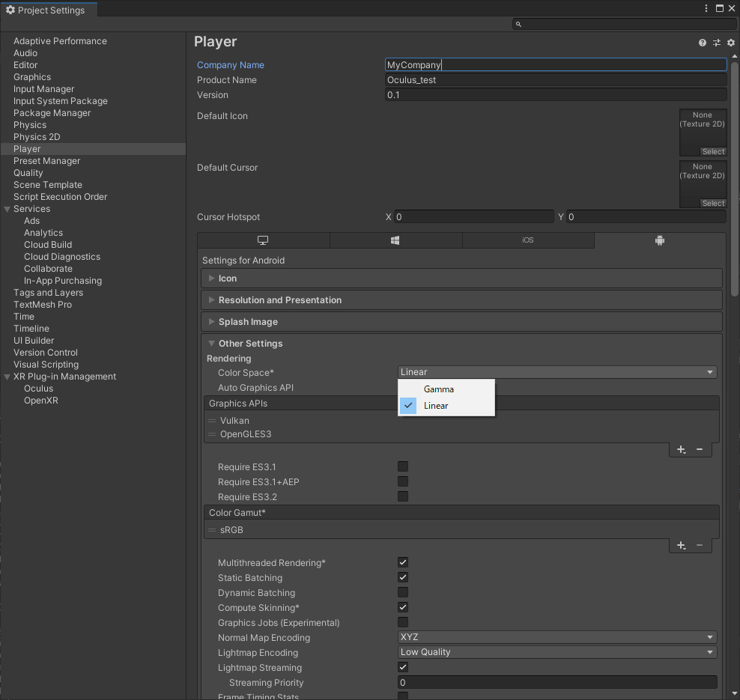This screenshot has width=740, height=700.
Task: Click Select for Default Icon texture
Action: [x=713, y=152]
